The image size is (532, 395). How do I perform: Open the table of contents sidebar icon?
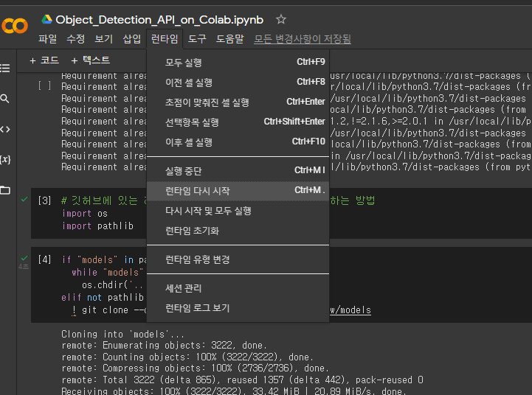(x=4, y=68)
